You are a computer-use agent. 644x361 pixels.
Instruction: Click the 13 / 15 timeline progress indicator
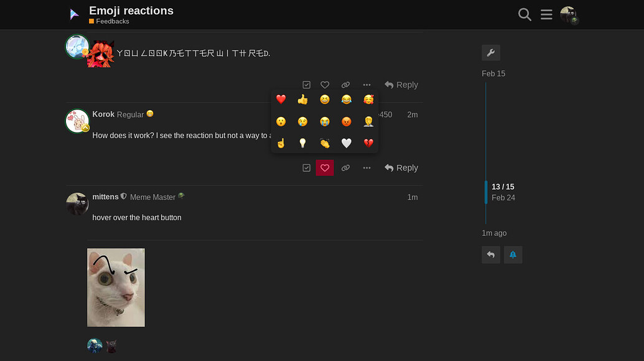[503, 187]
